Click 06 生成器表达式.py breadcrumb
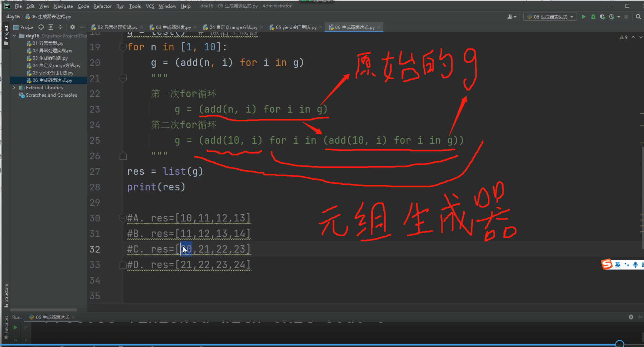The height and width of the screenshot is (347, 644). 48,16
